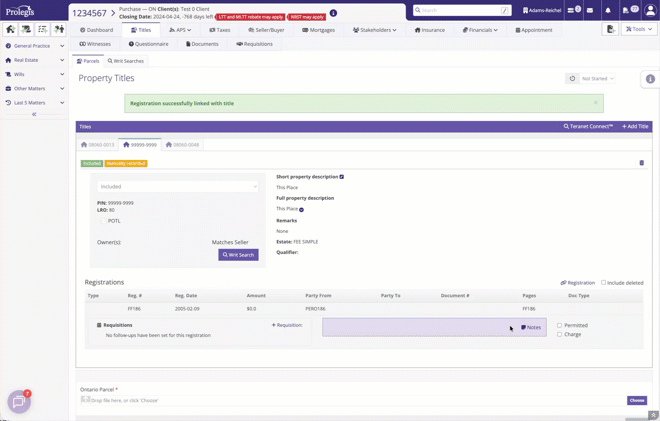This screenshot has height=421, width=660.
Task: Select the 08060-0048 title tab
Action: (182, 145)
